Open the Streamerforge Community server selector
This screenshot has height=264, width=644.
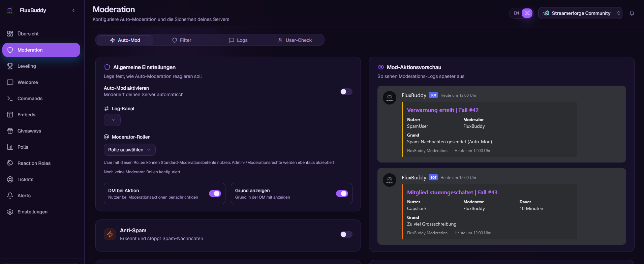[580, 13]
